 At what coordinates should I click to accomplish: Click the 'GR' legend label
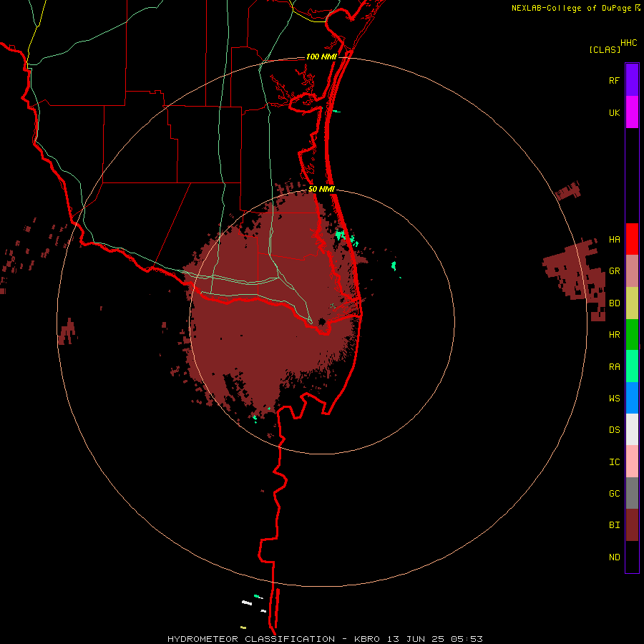[x=614, y=271]
